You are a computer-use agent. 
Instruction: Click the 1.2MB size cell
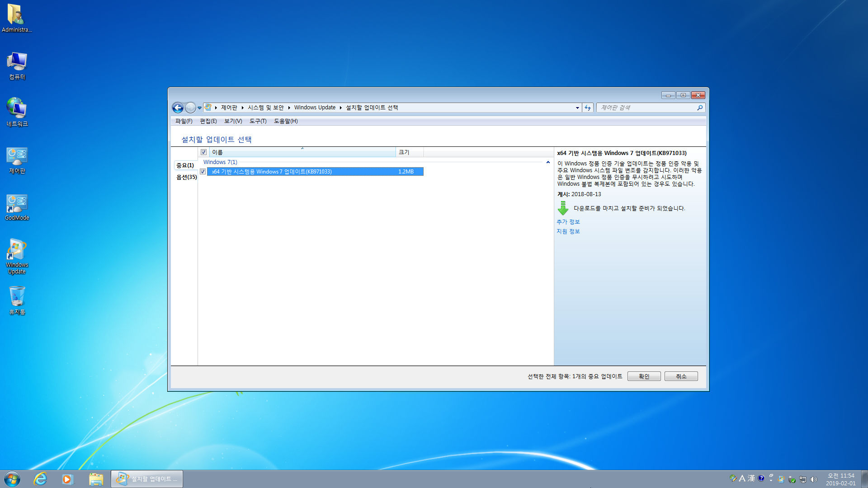[x=406, y=172]
